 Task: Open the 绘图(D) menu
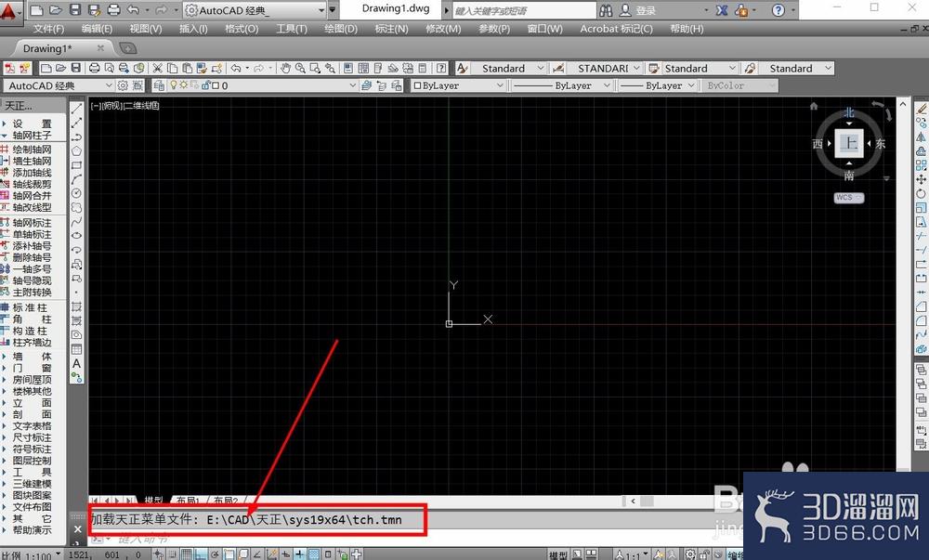point(341,29)
